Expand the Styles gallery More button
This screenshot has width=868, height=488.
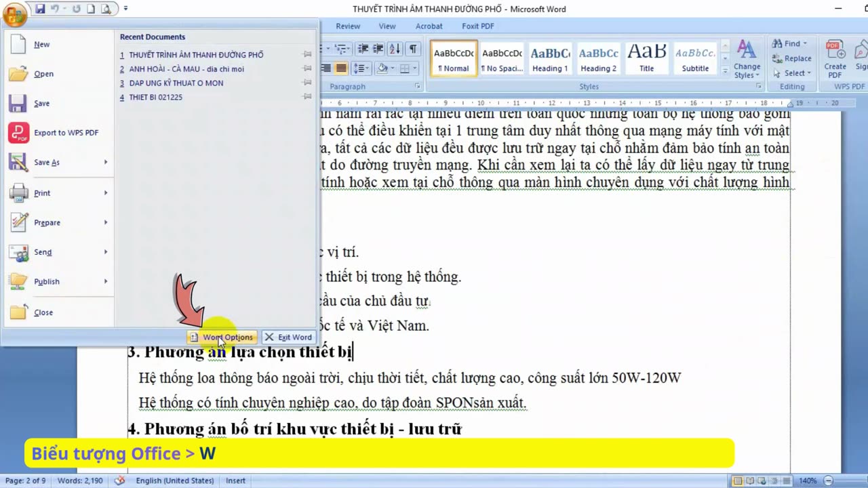click(725, 70)
